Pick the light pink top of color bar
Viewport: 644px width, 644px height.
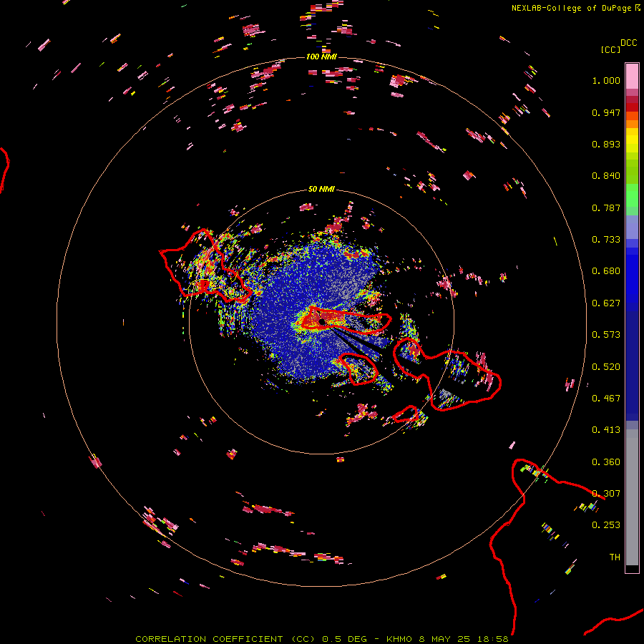632,77
